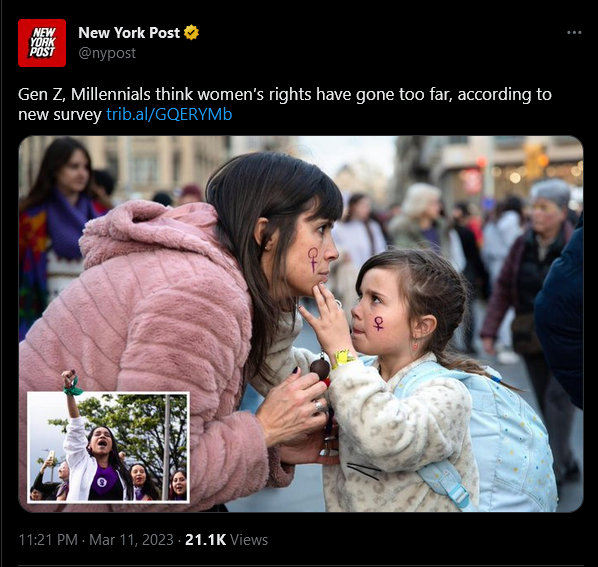Image resolution: width=598 pixels, height=567 pixels.
Task: Open the Mar 11, 2023 date link
Action: 131,540
